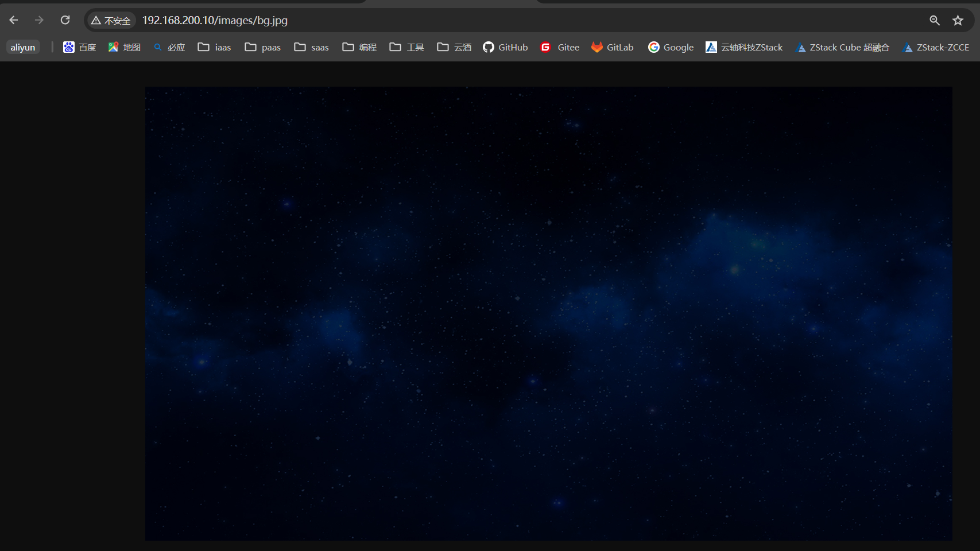Expand the saas bookmark folder
Viewport: 980px width, 551px height.
coord(311,47)
